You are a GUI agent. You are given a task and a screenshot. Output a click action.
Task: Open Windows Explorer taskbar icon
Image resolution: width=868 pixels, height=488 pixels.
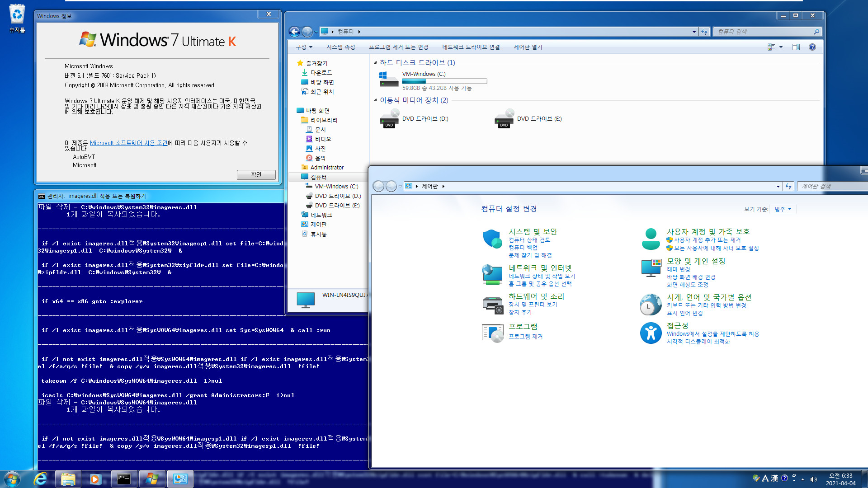(x=68, y=479)
